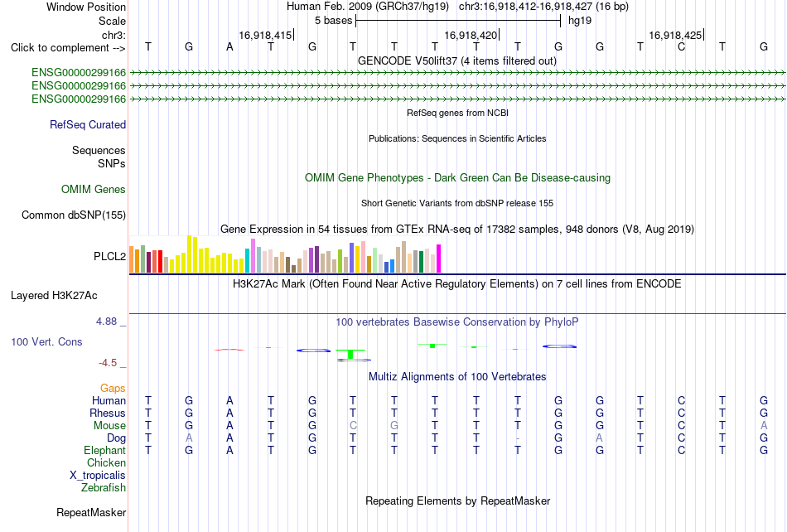Click the GTEx 'Gene Expression in 54 tissues' title

click(457, 230)
